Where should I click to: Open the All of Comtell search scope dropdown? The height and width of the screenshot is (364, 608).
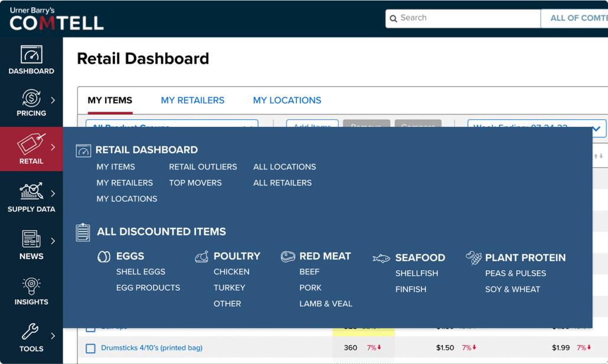coord(574,18)
